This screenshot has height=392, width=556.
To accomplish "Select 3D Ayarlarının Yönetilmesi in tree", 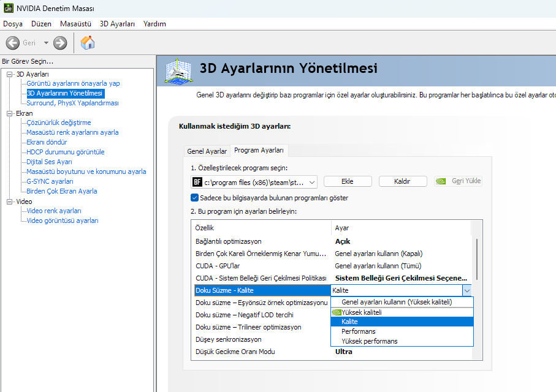I will coord(65,93).
